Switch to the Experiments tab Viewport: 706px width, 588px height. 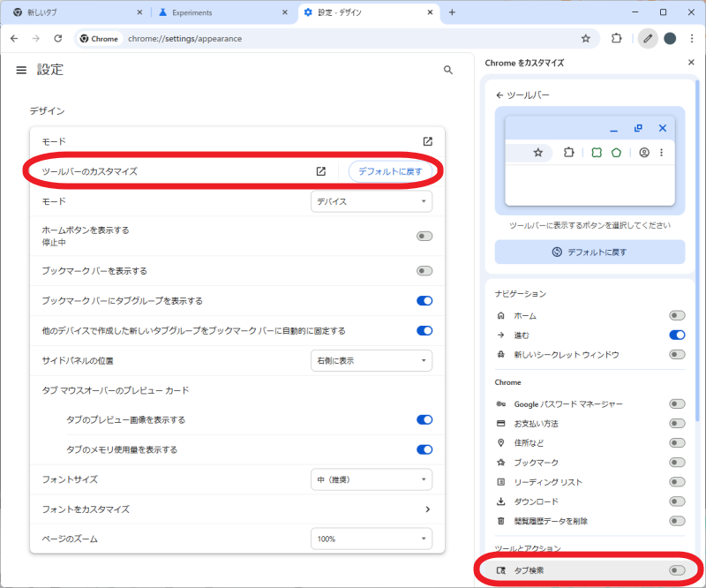coord(223,12)
